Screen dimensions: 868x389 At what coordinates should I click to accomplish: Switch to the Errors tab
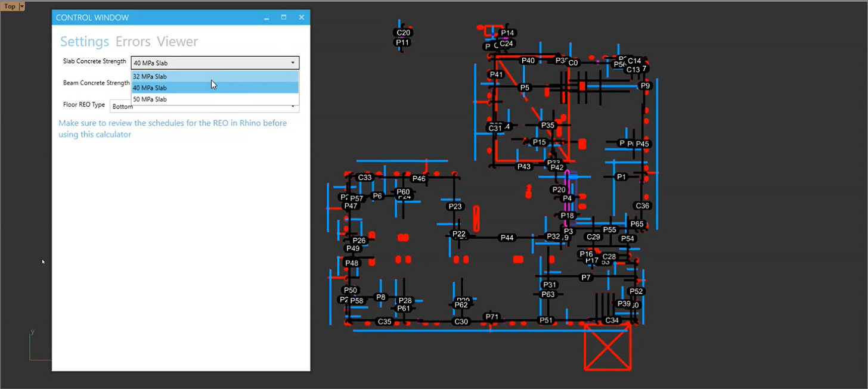[133, 42]
